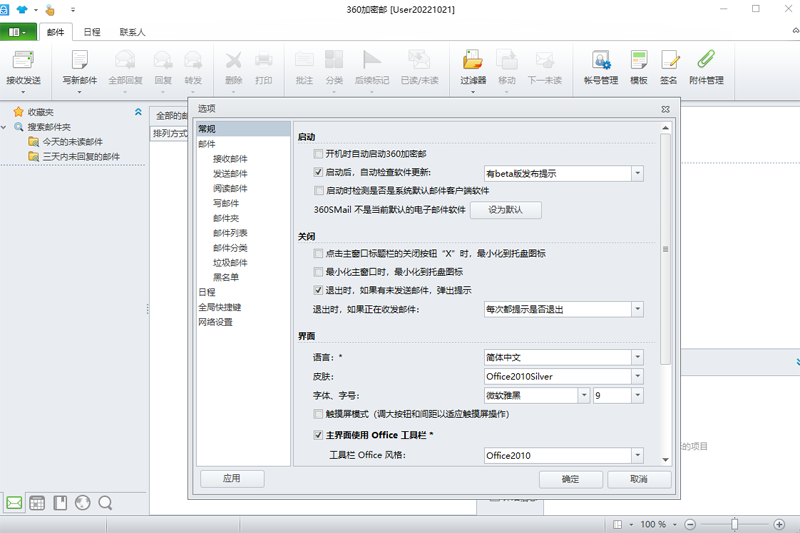This screenshot has width=800, height=533.
Task: Switch to the 邮件 ribbon tab
Action: click(x=56, y=32)
